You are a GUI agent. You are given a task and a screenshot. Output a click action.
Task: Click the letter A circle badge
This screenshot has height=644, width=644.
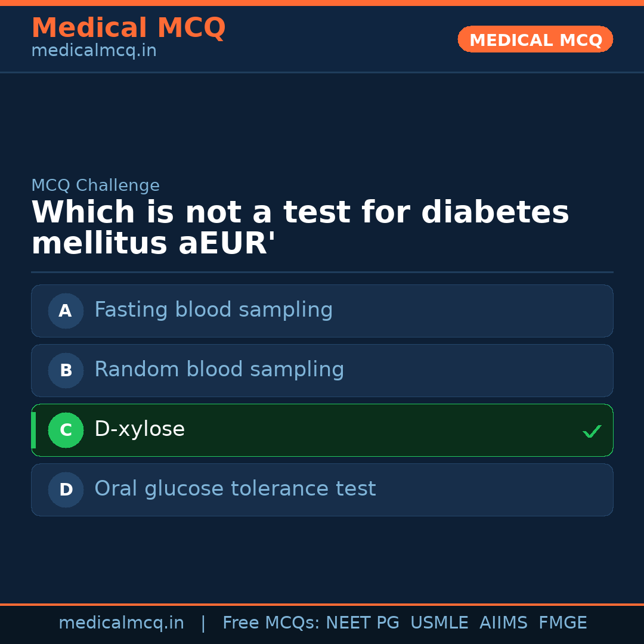(x=66, y=311)
